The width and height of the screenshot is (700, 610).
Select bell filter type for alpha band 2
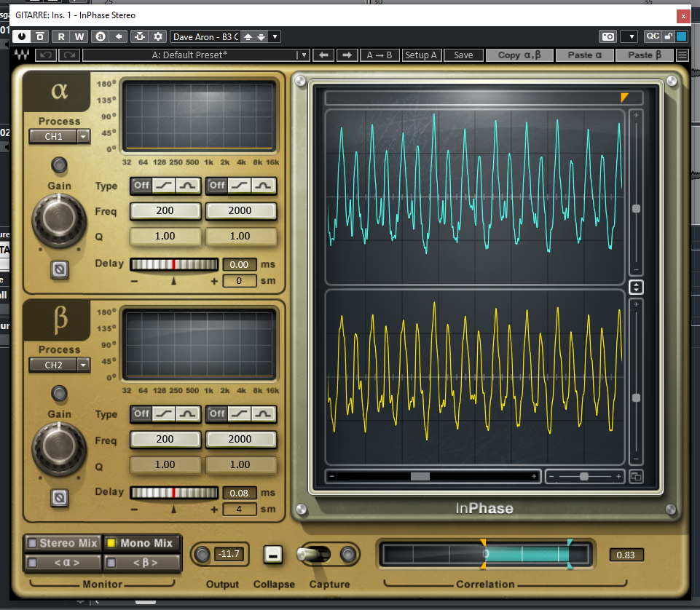[264, 186]
